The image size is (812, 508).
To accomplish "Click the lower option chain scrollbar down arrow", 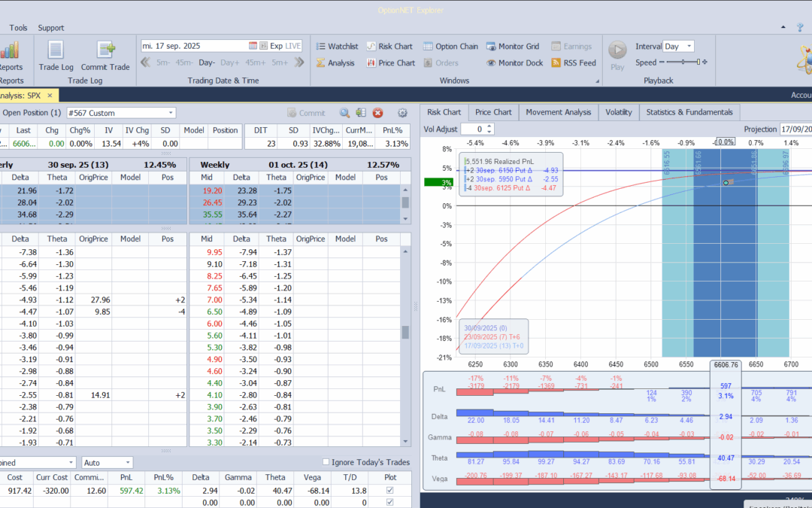I will pos(405,441).
